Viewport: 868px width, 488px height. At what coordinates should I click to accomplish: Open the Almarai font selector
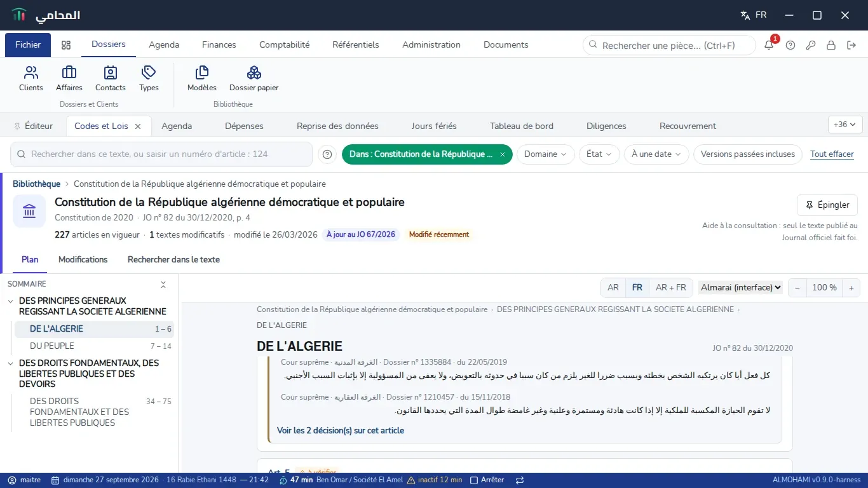[x=741, y=287]
